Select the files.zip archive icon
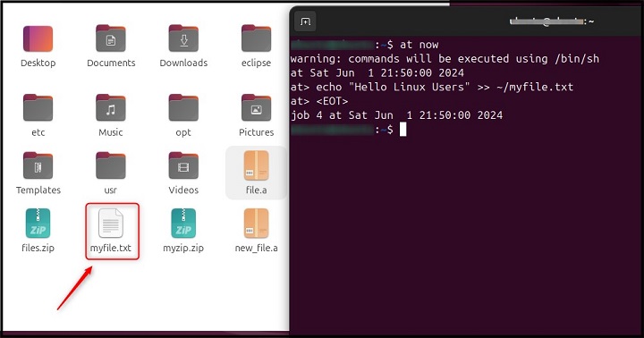The height and width of the screenshot is (338, 644). point(38,223)
